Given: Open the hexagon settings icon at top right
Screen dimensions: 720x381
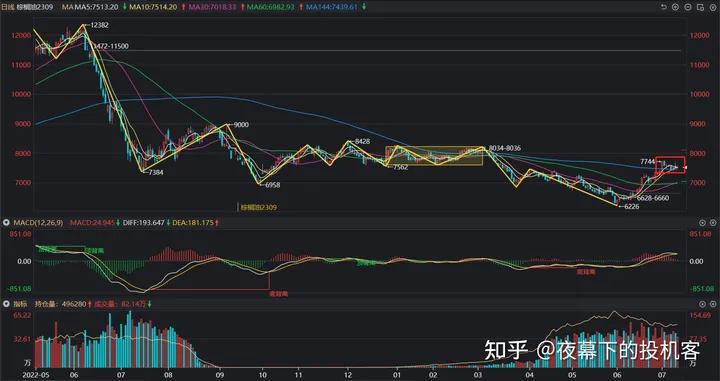Looking at the screenshot, I should (712, 7).
